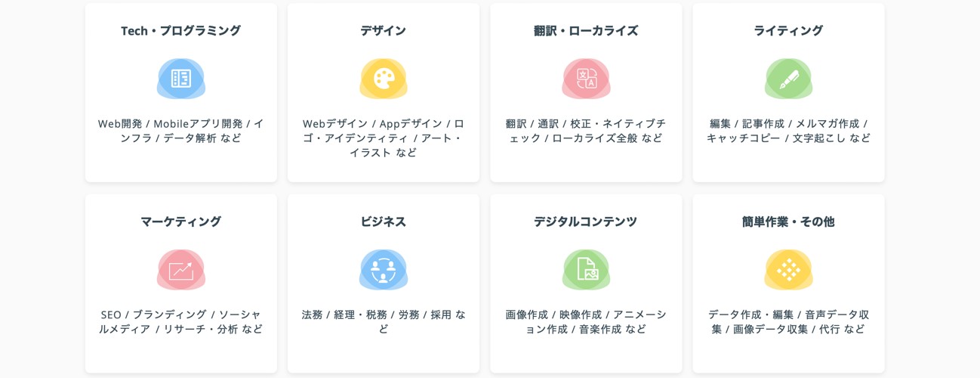Viewport: 980px width, 378px height.
Task: Click the green ライティング pen icon
Action: tap(788, 79)
